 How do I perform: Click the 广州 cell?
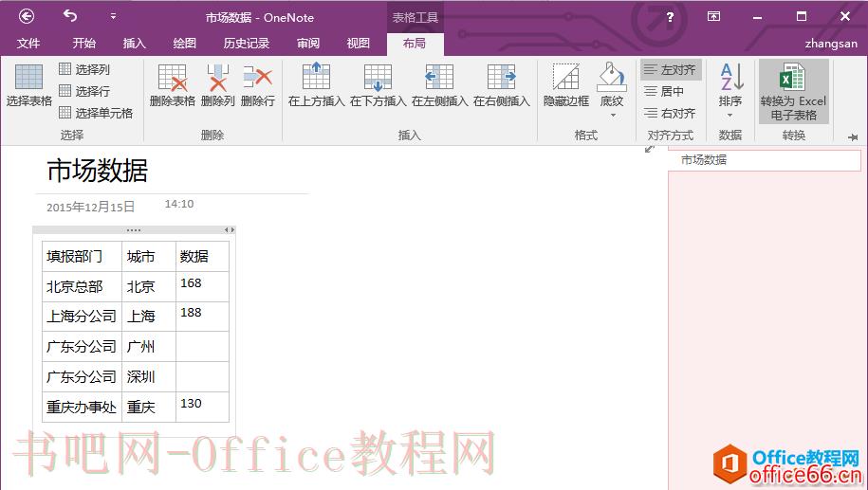149,347
